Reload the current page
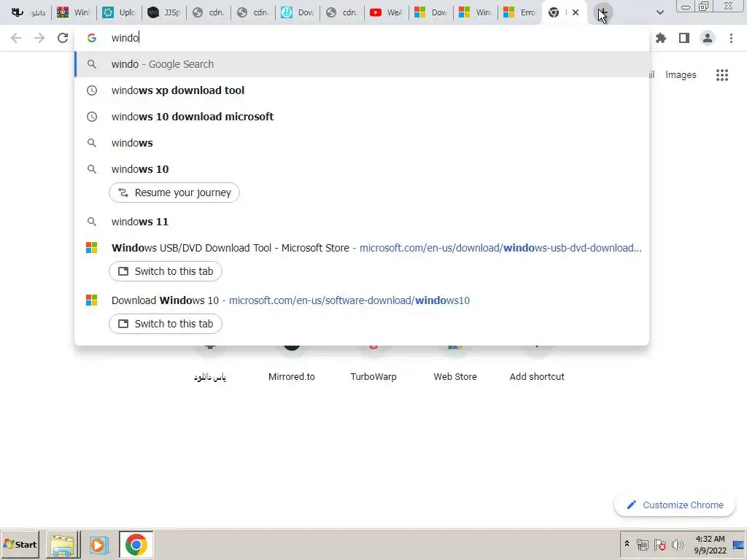The height and width of the screenshot is (560, 747). click(63, 38)
